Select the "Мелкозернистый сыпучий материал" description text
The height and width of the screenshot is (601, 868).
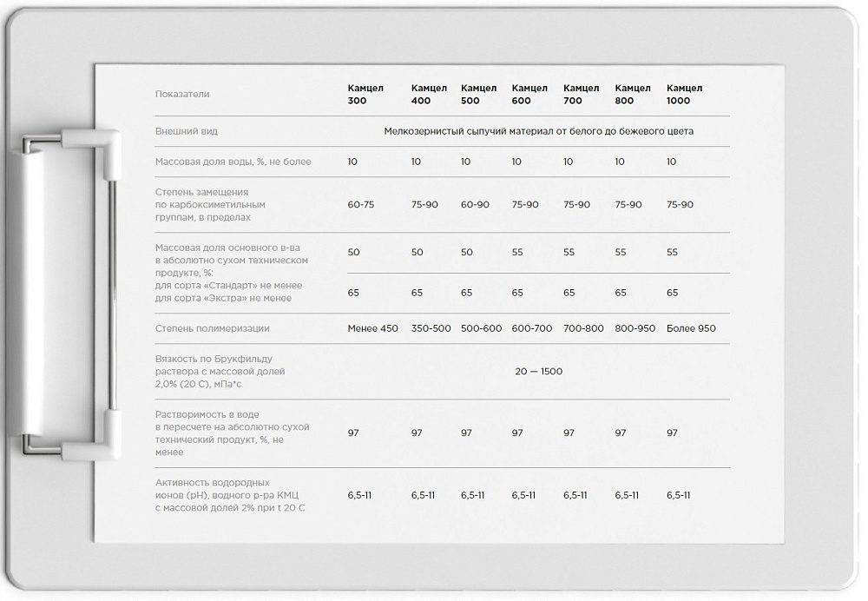[538, 131]
